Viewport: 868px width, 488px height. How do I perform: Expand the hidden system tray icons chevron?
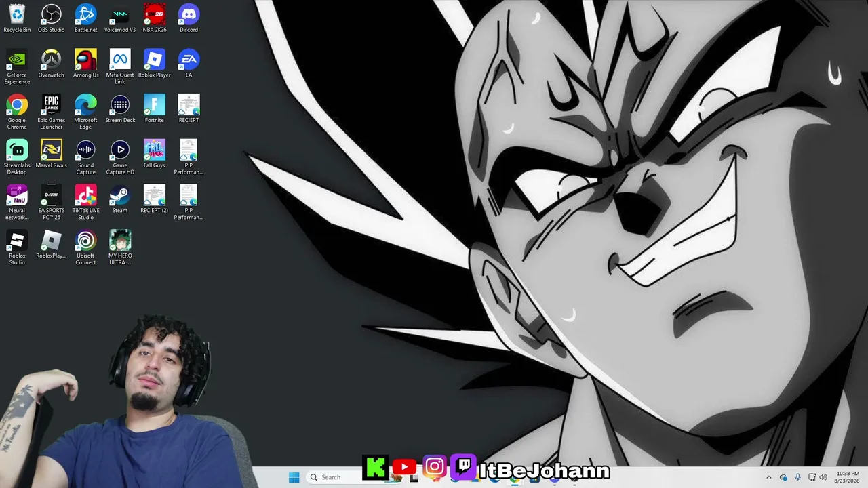768,477
